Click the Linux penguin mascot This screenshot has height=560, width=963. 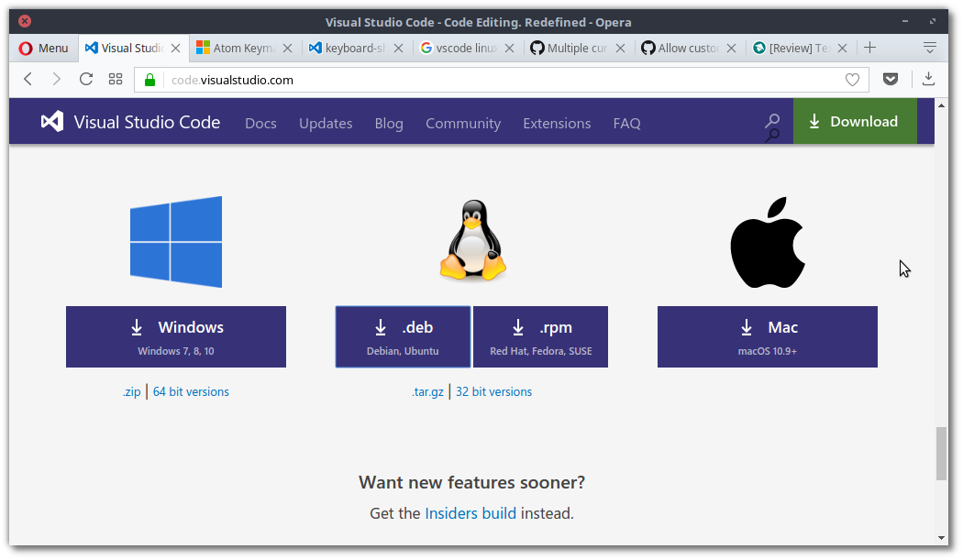tap(471, 241)
